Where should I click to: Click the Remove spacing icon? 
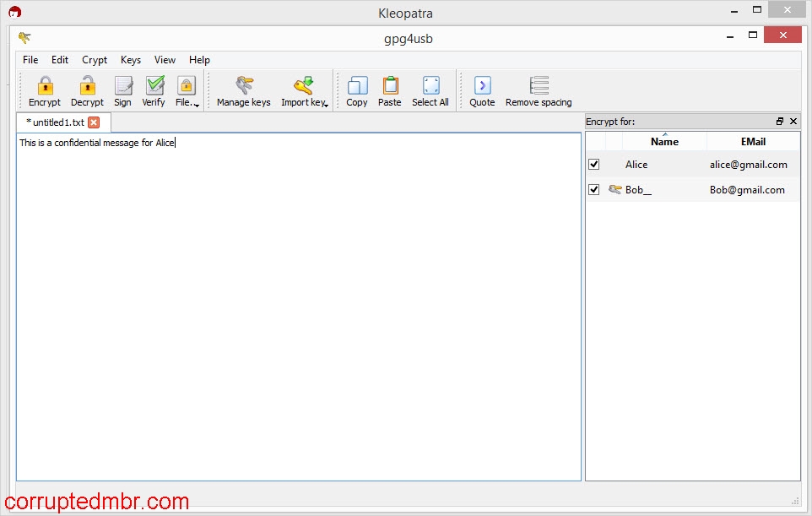(538, 89)
